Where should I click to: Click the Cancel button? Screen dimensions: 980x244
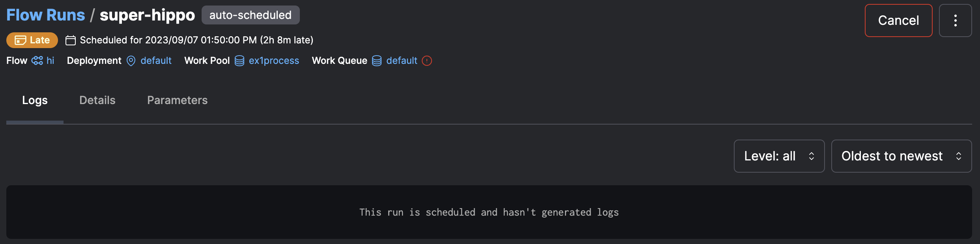tap(898, 20)
